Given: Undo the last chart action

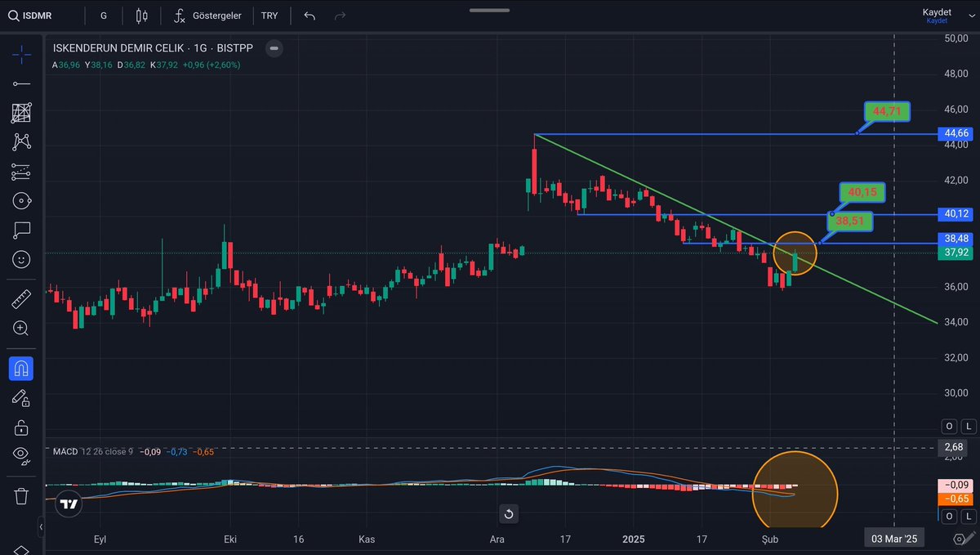Looking at the screenshot, I should tap(310, 15).
